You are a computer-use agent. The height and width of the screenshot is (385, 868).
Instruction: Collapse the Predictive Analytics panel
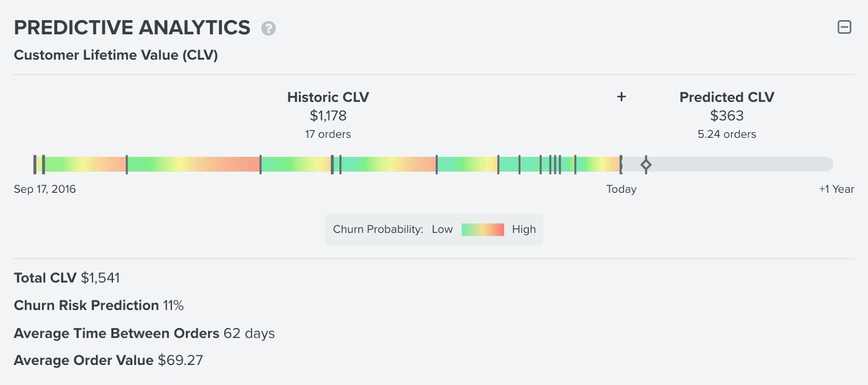tap(844, 27)
